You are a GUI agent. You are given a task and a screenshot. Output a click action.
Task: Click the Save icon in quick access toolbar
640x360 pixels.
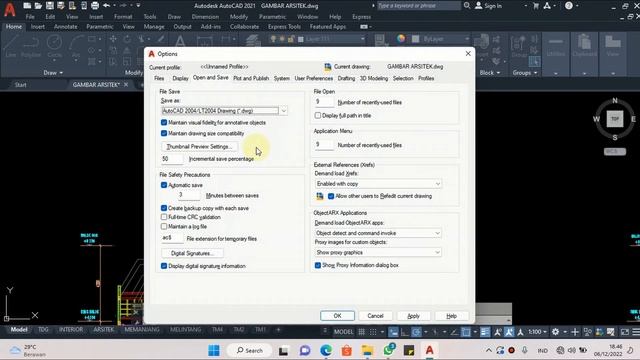[49, 6]
